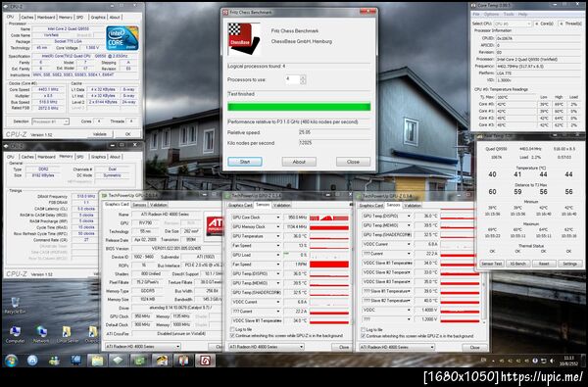The height and width of the screenshot is (387, 588).
Task: Click the monitor icon in taskbar quick launch
Action: [x=76, y=361]
